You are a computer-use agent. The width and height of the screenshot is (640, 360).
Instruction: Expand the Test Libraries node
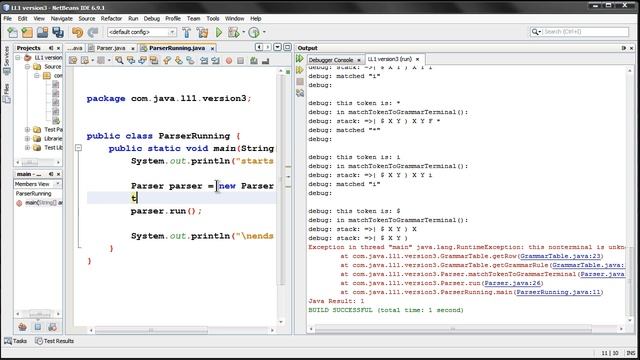[27, 147]
